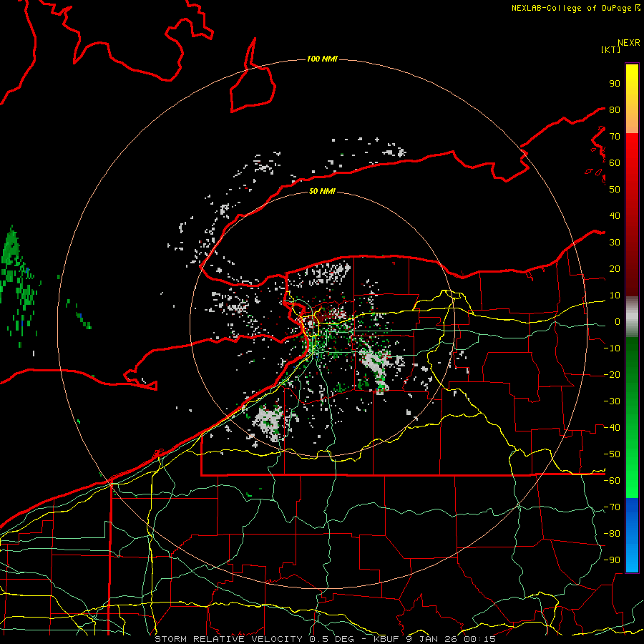Click the positive 30 scale label
Image resolution: width=644 pixels, height=644 pixels.
coord(615,243)
